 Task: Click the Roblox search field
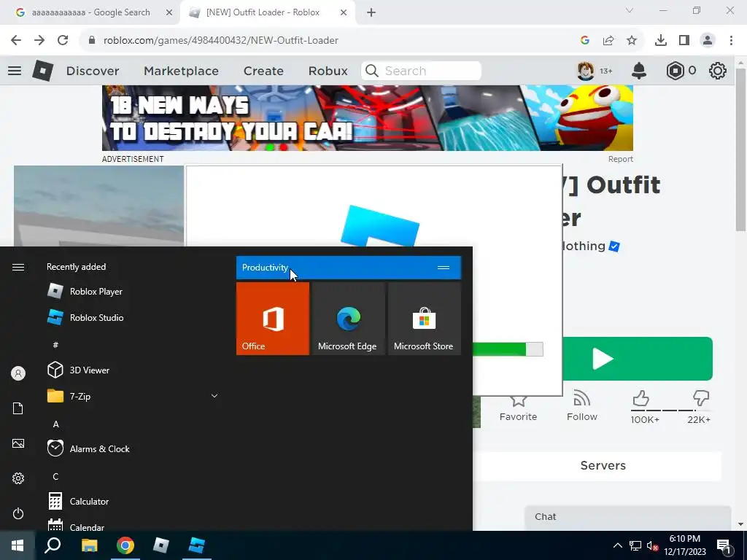tap(421, 71)
